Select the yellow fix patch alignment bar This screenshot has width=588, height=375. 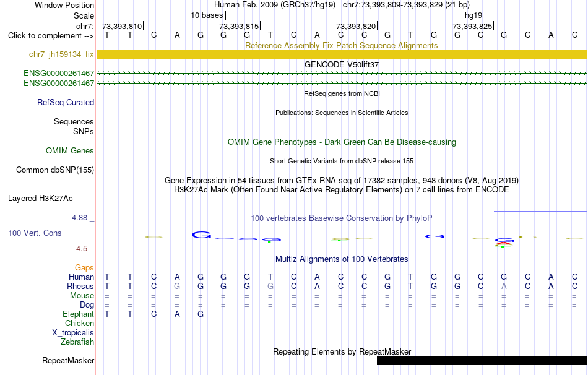click(342, 54)
